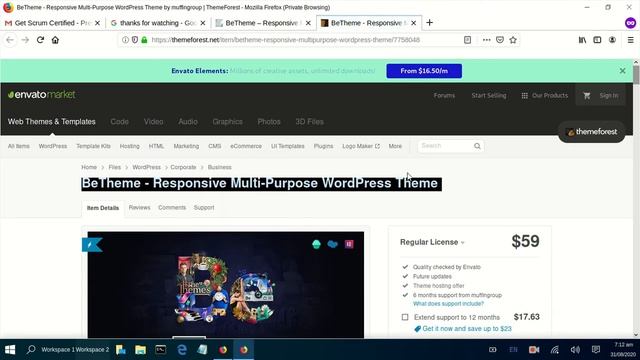Viewport: 640px width, 360px height.
Task: Bookmark this page with star
Action: pyautogui.click(x=513, y=40)
